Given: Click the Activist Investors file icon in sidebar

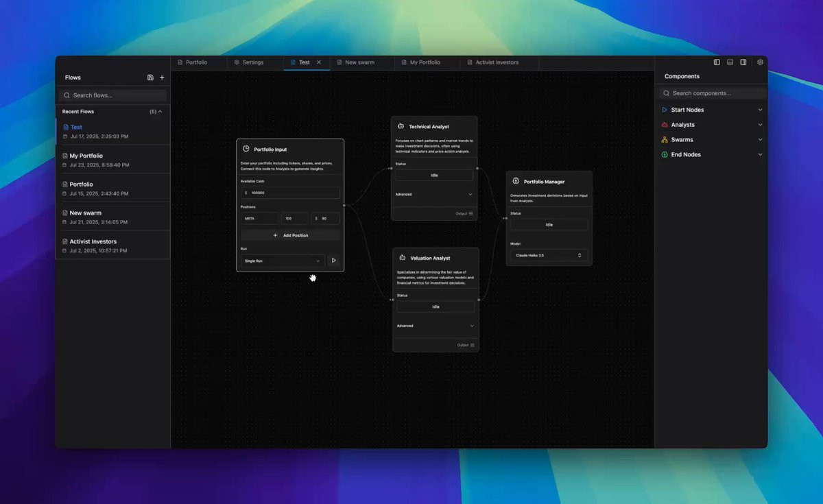Looking at the screenshot, I should click(66, 241).
